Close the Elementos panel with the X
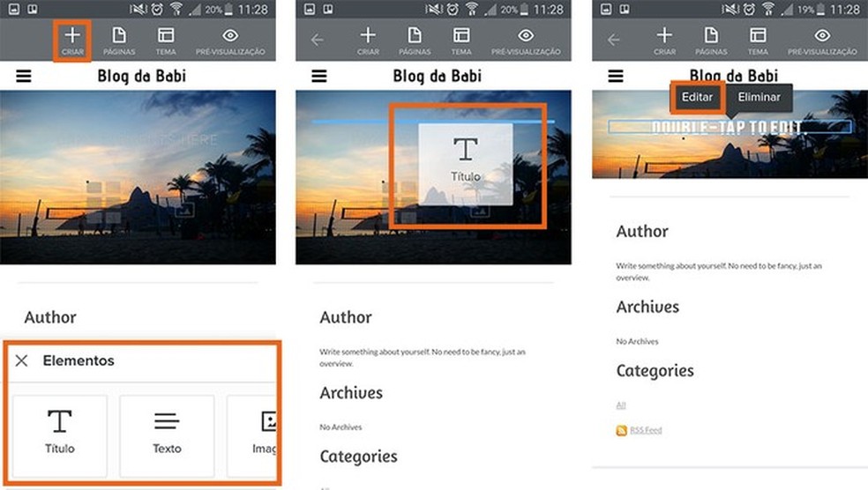 (x=22, y=360)
